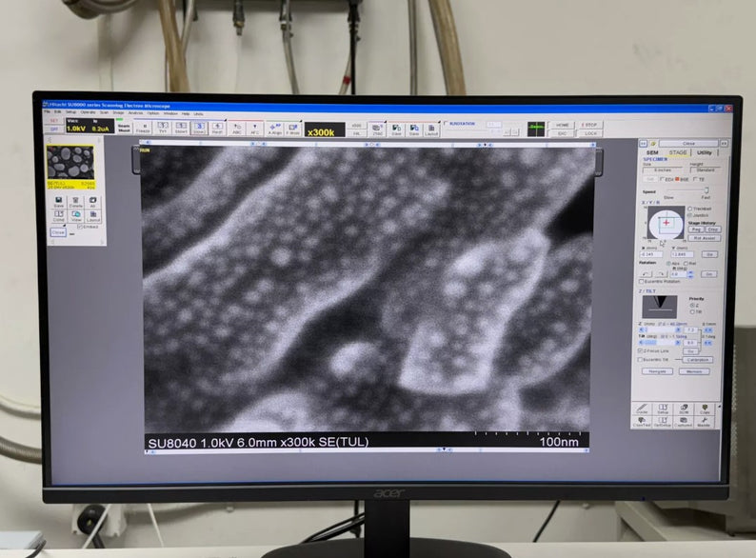Screen dimensions: 756x558
Task: Enable Eucentric Rotation checkbox
Action: [x=641, y=281]
